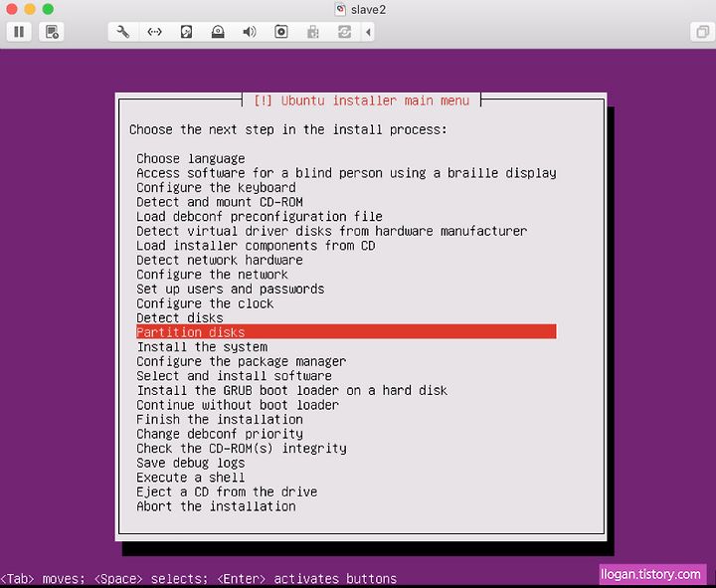Click the unity view window icon
The width and height of the screenshot is (716, 588).
coord(702,32)
